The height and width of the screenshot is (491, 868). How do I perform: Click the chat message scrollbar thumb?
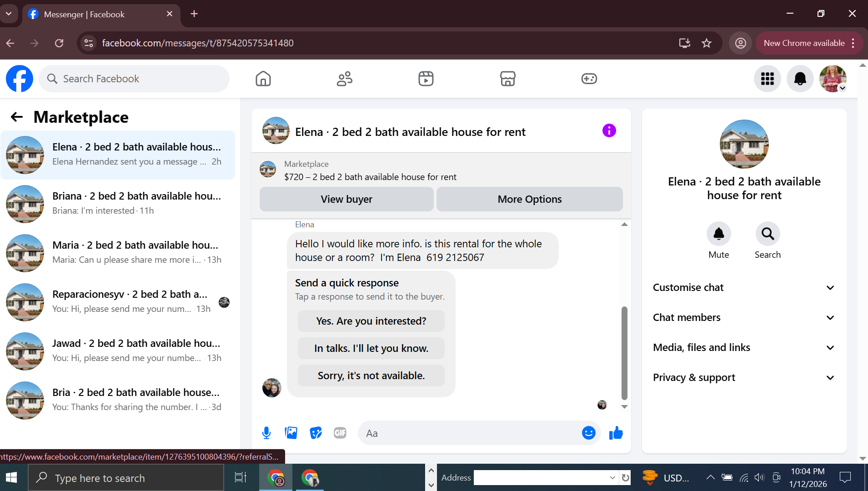pyautogui.click(x=624, y=353)
